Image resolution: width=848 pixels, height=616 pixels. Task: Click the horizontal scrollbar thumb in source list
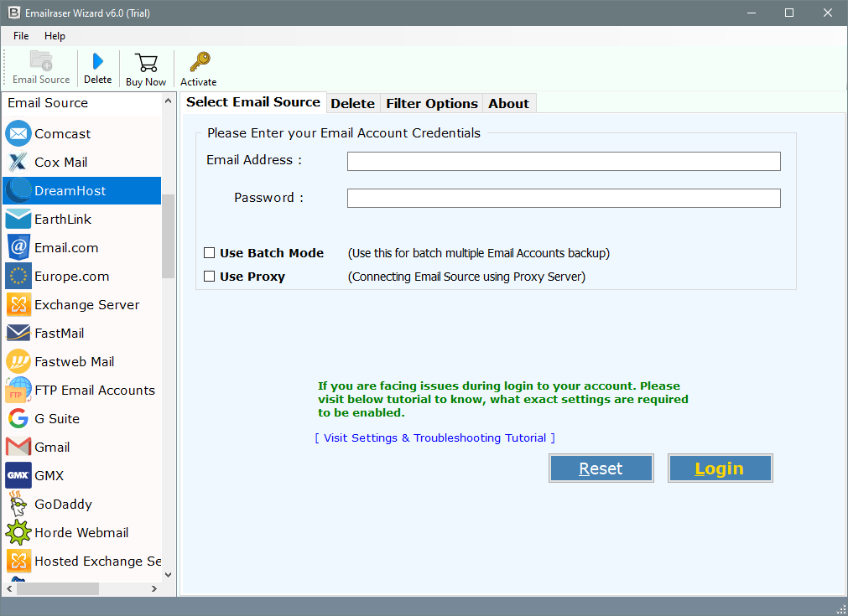pos(58,588)
